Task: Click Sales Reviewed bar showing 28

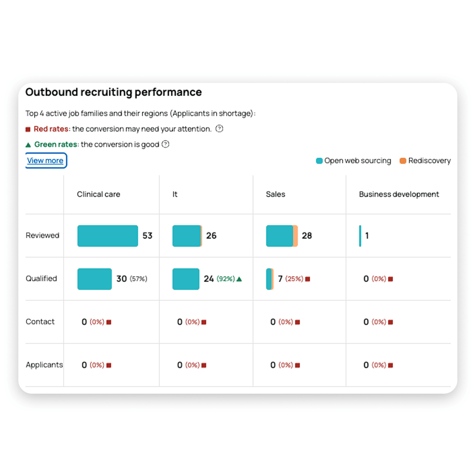Action: (281, 236)
